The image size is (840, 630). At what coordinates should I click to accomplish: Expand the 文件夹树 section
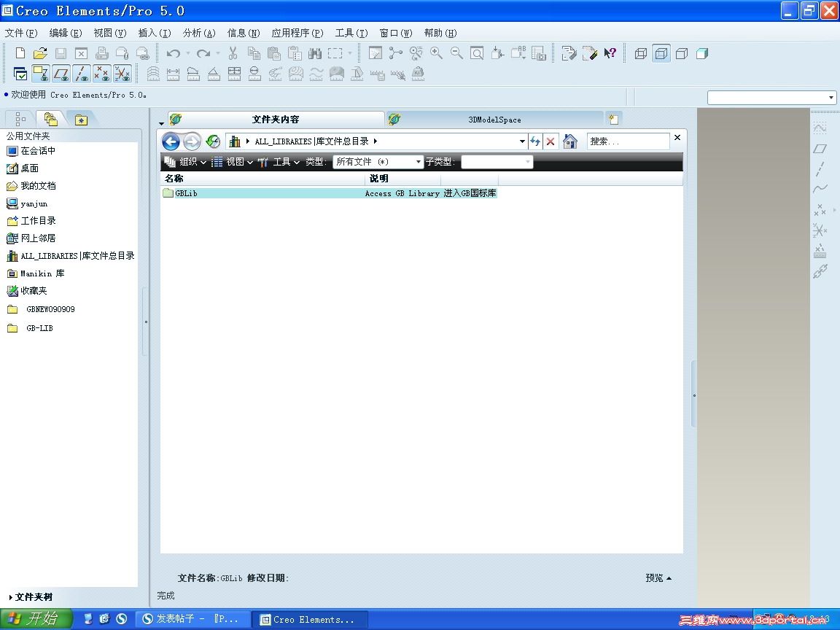(31, 596)
